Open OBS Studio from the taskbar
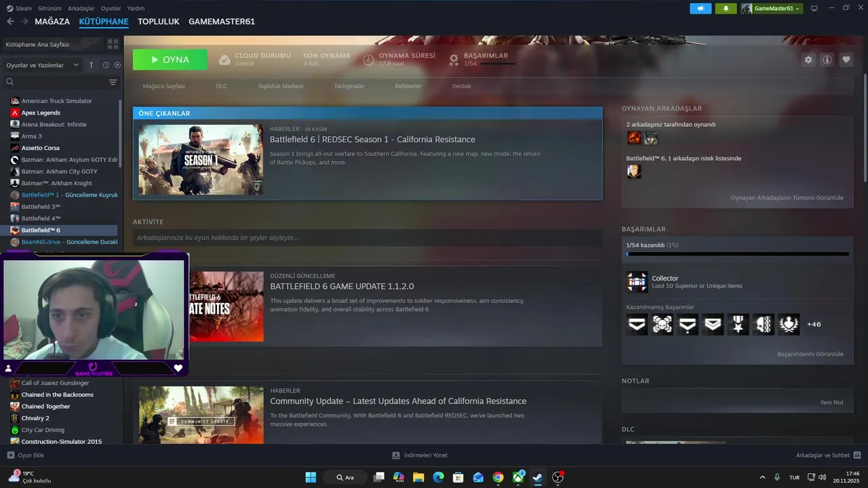 coord(557,477)
